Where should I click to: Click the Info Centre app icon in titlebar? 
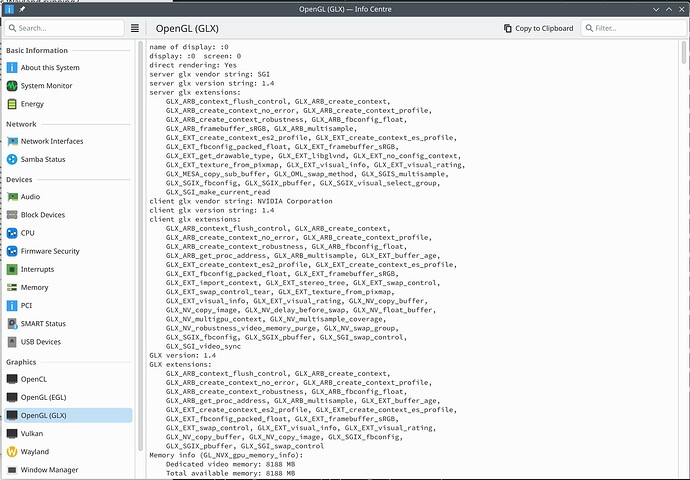pos(9,9)
